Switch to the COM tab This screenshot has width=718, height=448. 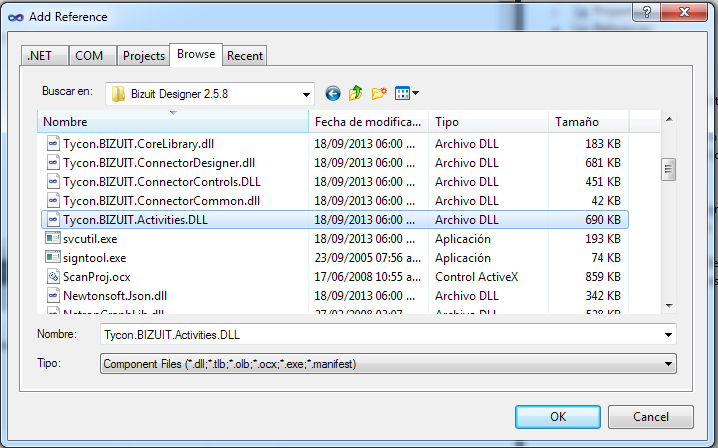pos(92,56)
